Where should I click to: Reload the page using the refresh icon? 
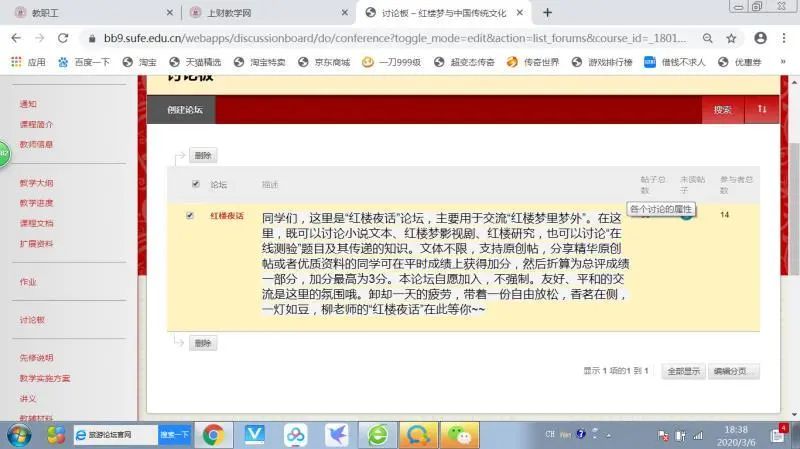pyautogui.click(x=63, y=38)
